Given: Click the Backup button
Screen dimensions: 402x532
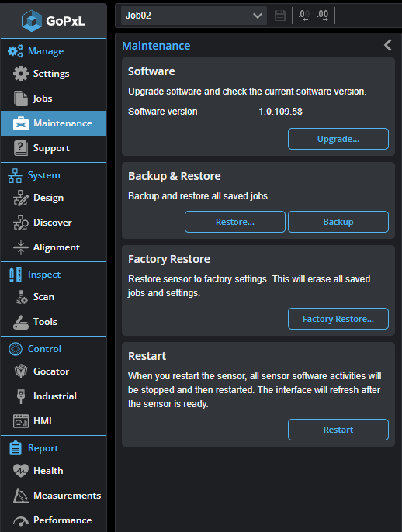Looking at the screenshot, I should click(338, 222).
